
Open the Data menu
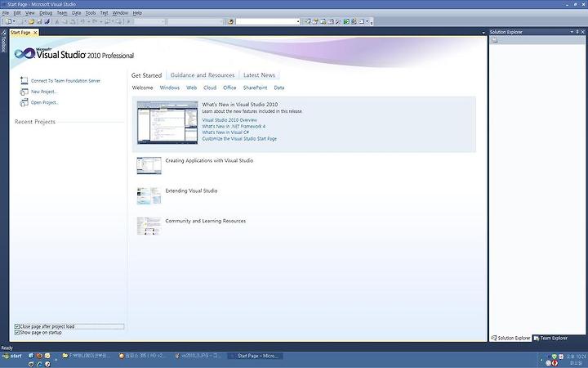point(76,13)
